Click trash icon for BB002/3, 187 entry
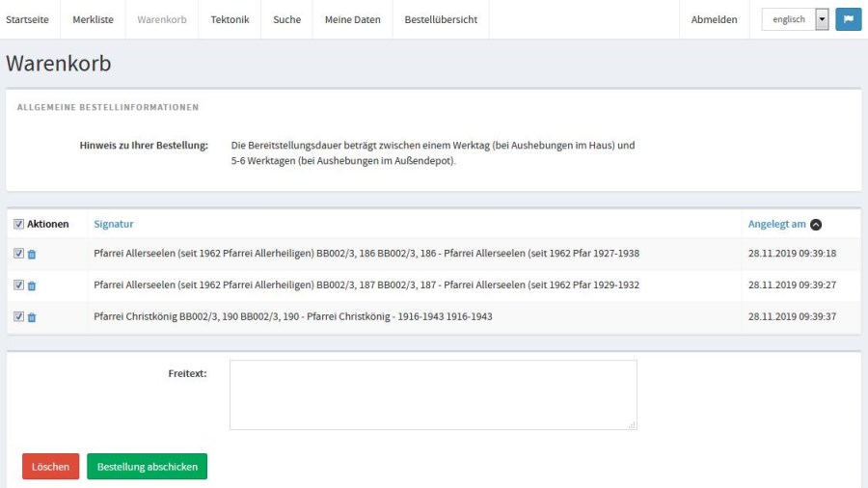This screenshot has width=868, height=488. pyautogui.click(x=32, y=285)
